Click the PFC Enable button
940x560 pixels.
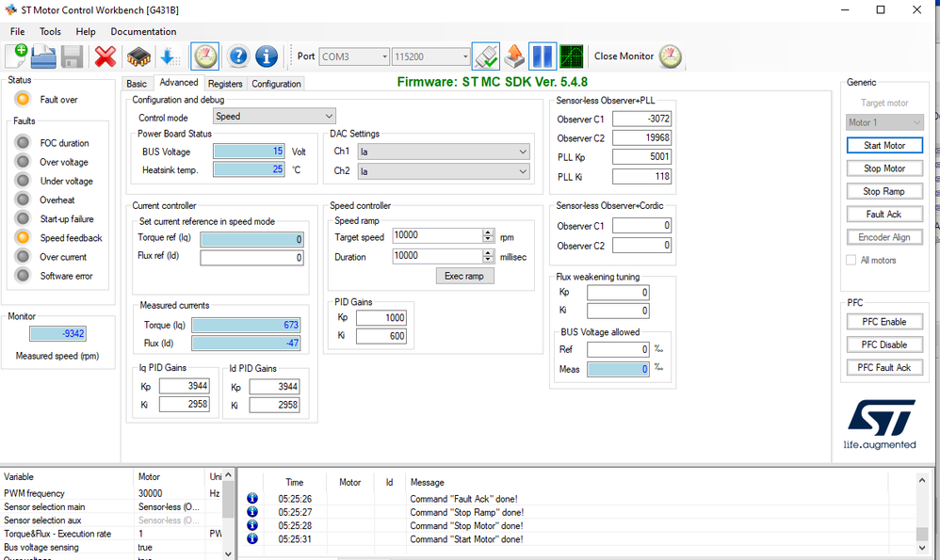coord(884,322)
